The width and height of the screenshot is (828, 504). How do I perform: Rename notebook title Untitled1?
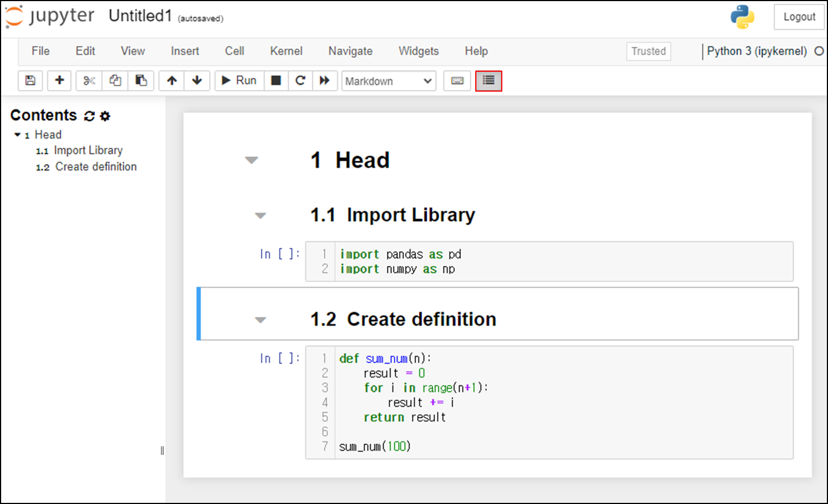pos(140,16)
